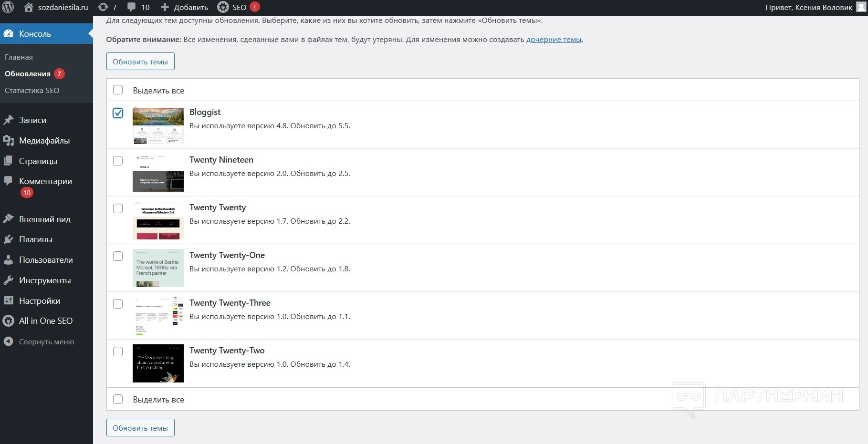Viewport: 868px width, 444px height.
Task: Click the pin icon beside Записи
Action: [8, 120]
